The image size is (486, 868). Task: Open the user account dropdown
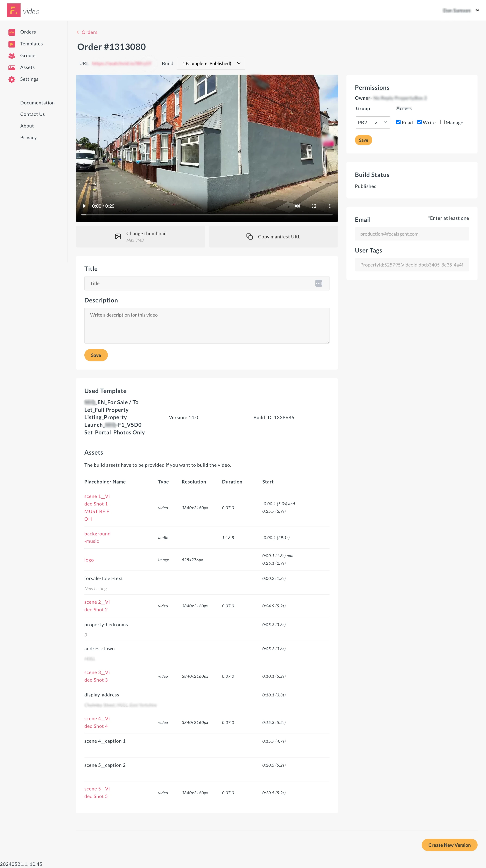point(478,10)
